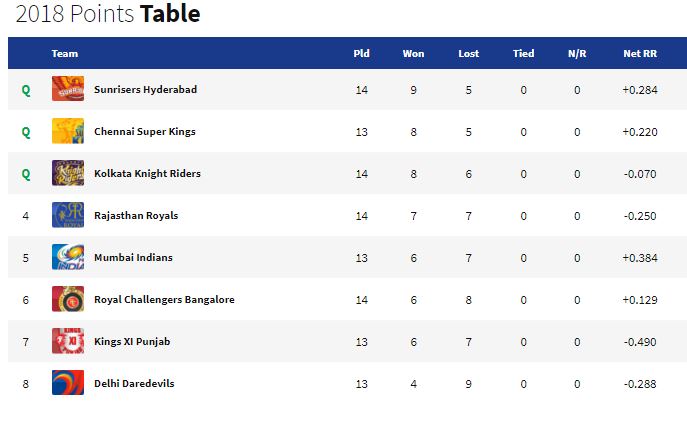Open the Mumbai Indians team name link
This screenshot has height=445, width=687.
[133, 258]
